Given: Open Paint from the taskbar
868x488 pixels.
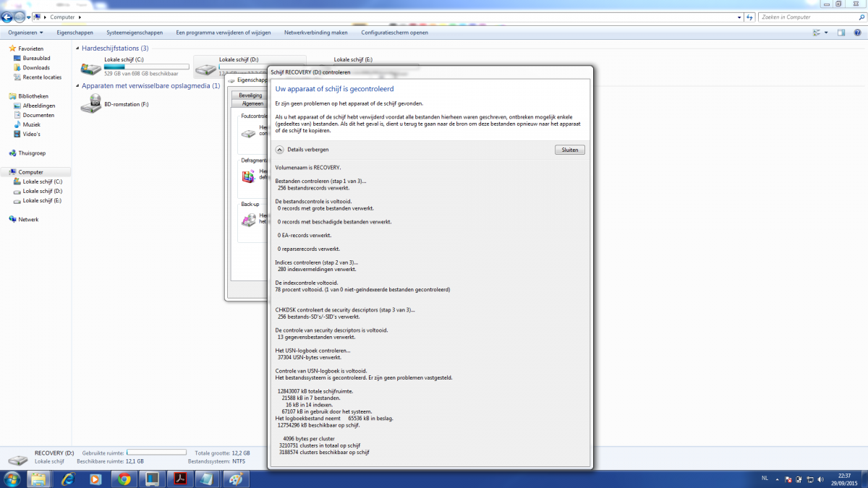Looking at the screenshot, I should tap(235, 479).
